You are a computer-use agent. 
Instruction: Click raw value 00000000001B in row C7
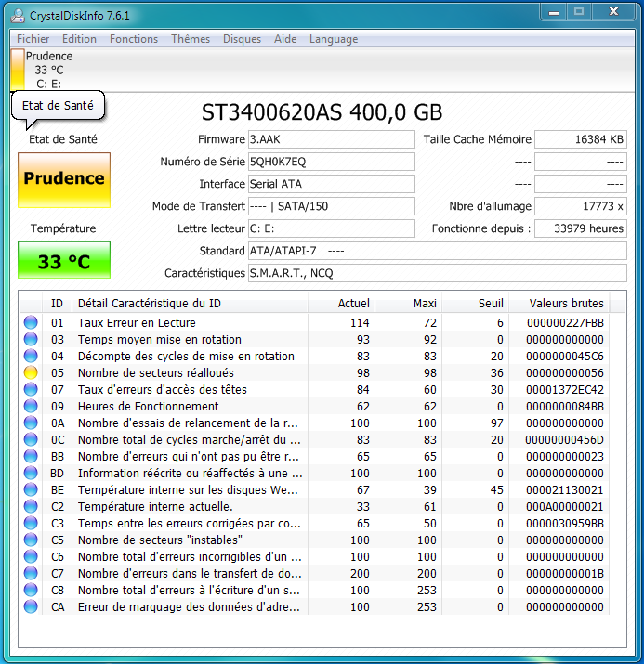point(565,573)
